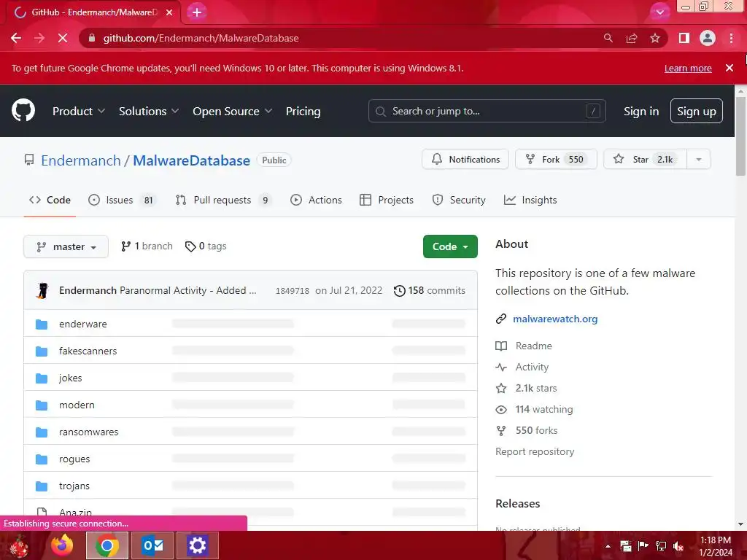
Task: Open the Pull requests tab
Action: click(223, 200)
